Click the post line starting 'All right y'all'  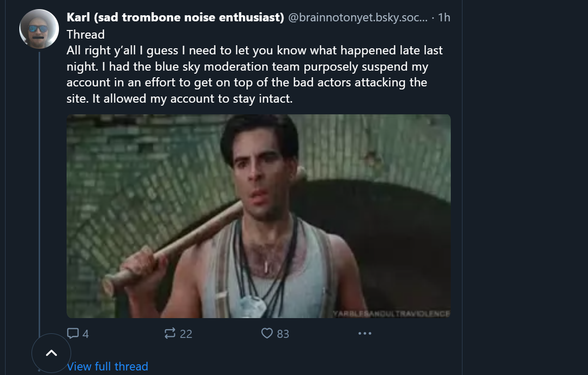254,51
